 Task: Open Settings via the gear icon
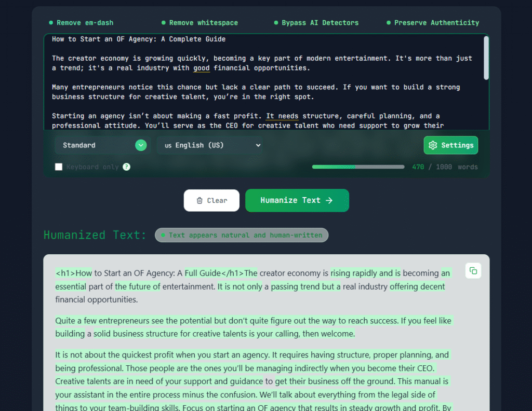point(433,145)
